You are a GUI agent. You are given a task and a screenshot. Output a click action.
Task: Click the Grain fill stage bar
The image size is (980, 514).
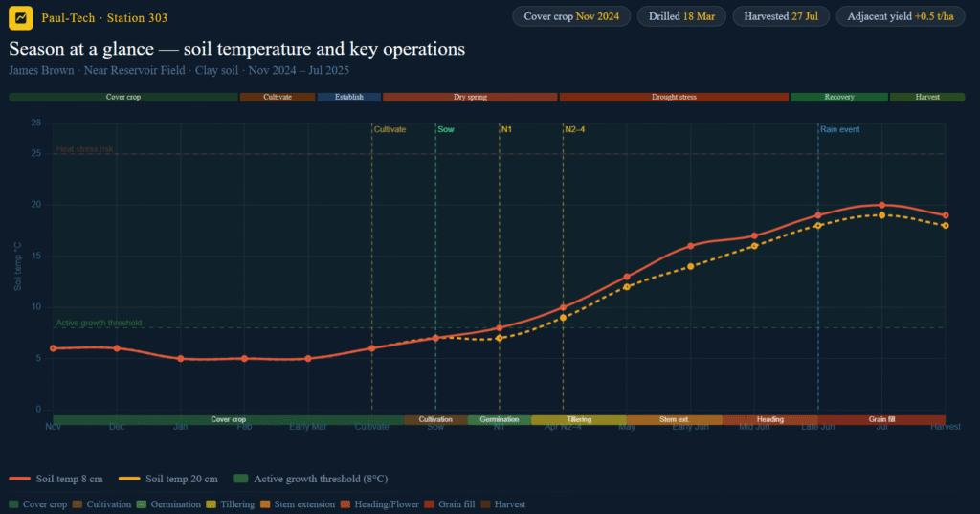point(881,419)
